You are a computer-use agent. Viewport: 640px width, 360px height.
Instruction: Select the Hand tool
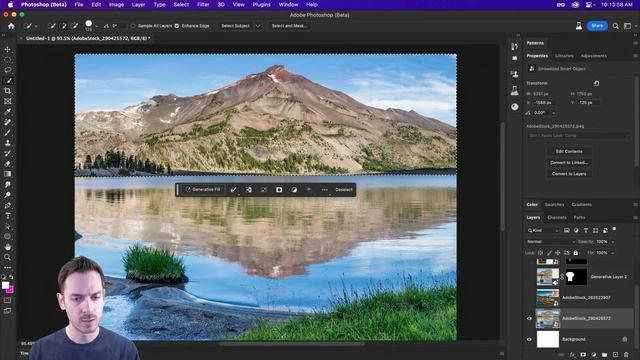click(8, 247)
